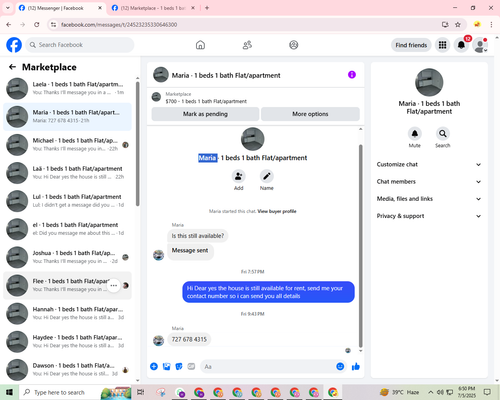This screenshot has height=400, width=500.
Task: Click the chat messages scrollbar
Action: (x=360, y=246)
